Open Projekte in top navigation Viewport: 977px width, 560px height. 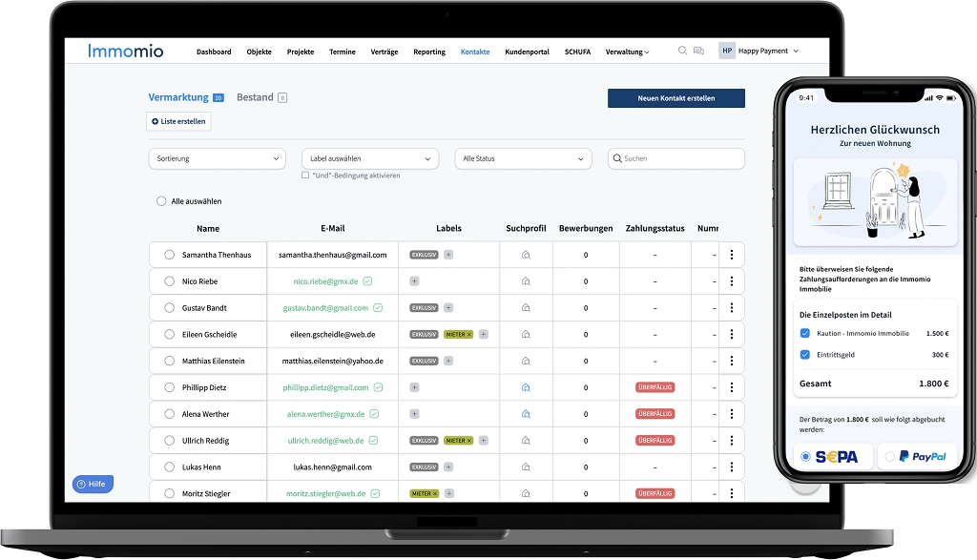click(301, 52)
